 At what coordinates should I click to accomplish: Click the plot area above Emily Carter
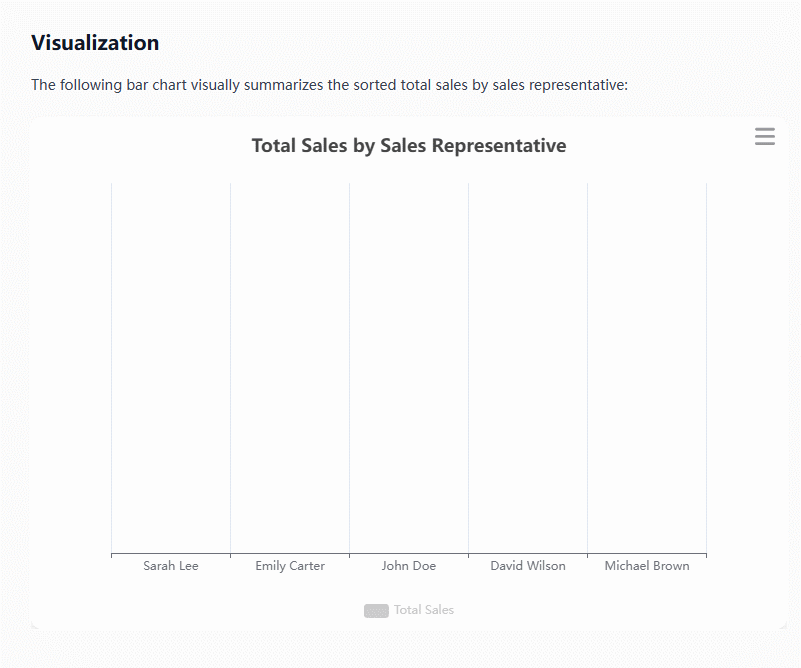point(290,368)
